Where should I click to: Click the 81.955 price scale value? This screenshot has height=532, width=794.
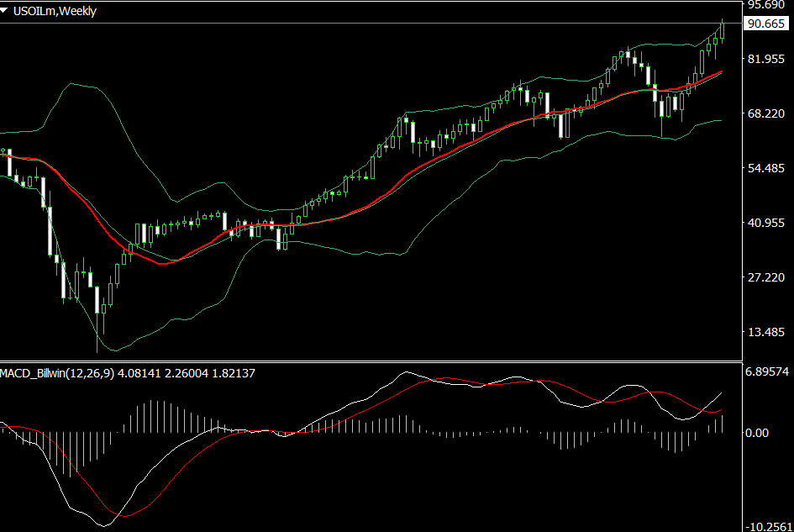click(x=766, y=59)
